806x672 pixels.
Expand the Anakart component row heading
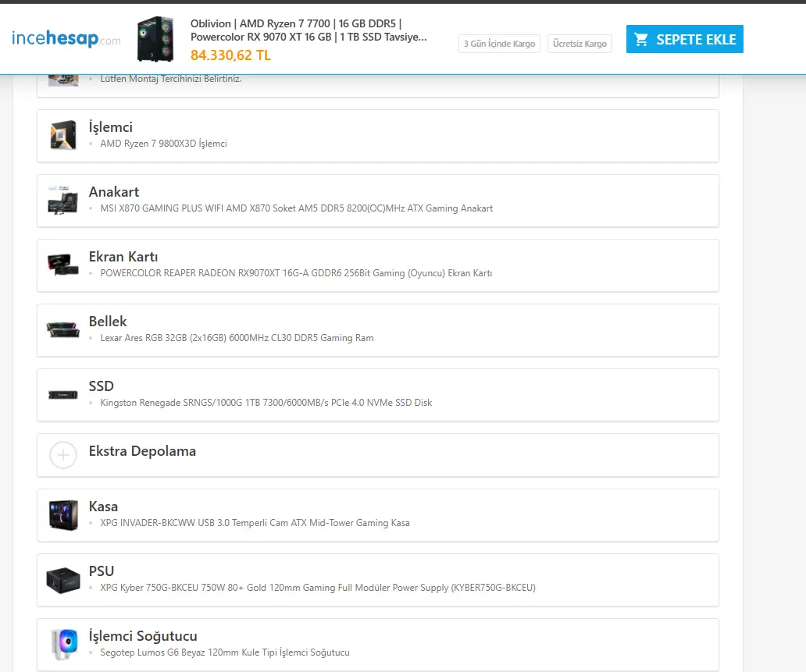coord(113,192)
